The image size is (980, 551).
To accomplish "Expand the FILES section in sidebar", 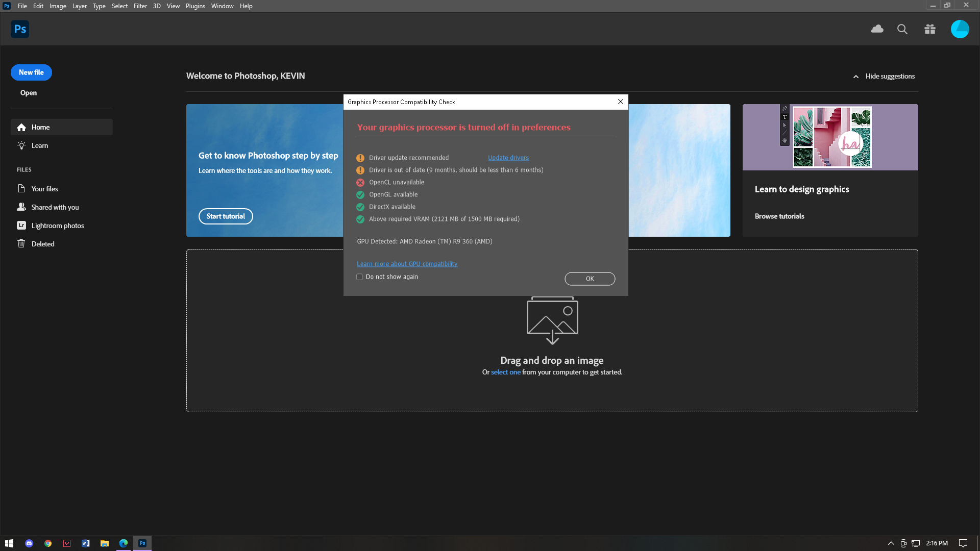I will pyautogui.click(x=24, y=169).
